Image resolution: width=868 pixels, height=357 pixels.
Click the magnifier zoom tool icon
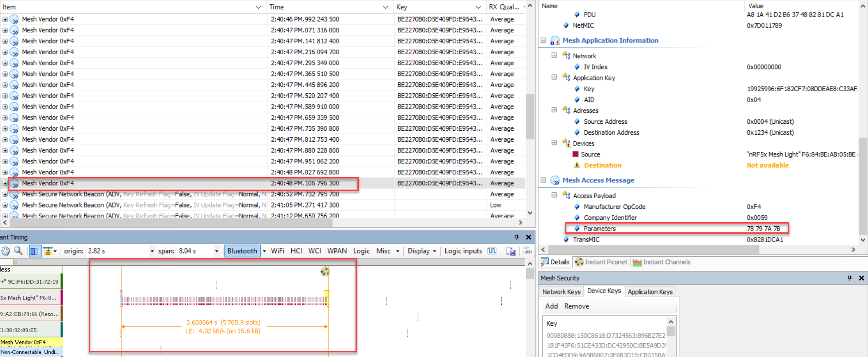coord(18,251)
